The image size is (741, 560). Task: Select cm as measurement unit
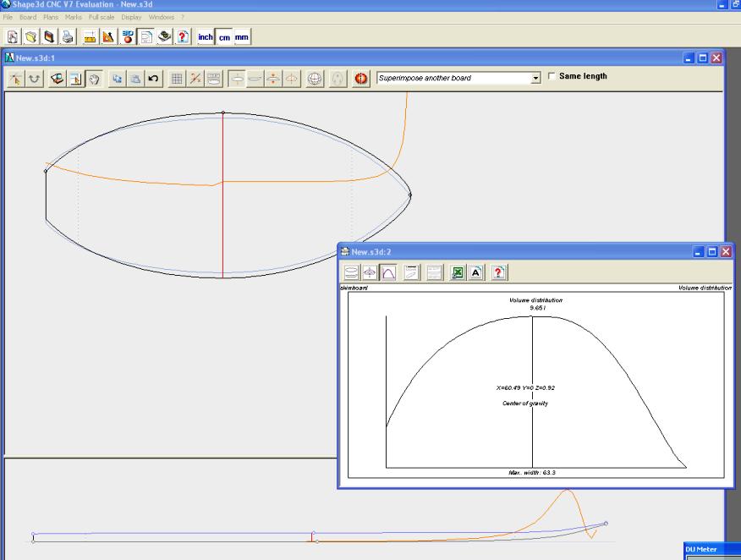click(x=223, y=36)
